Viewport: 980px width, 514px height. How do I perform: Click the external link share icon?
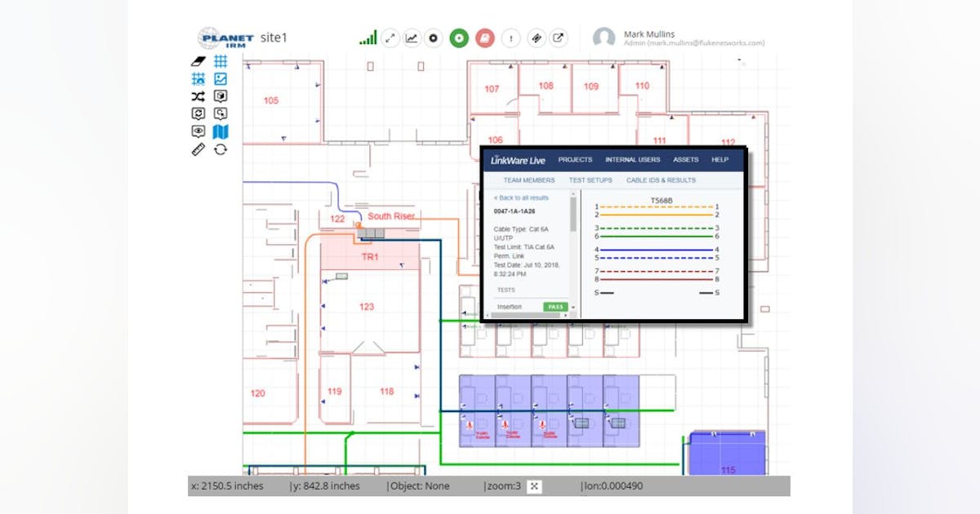pos(559,38)
